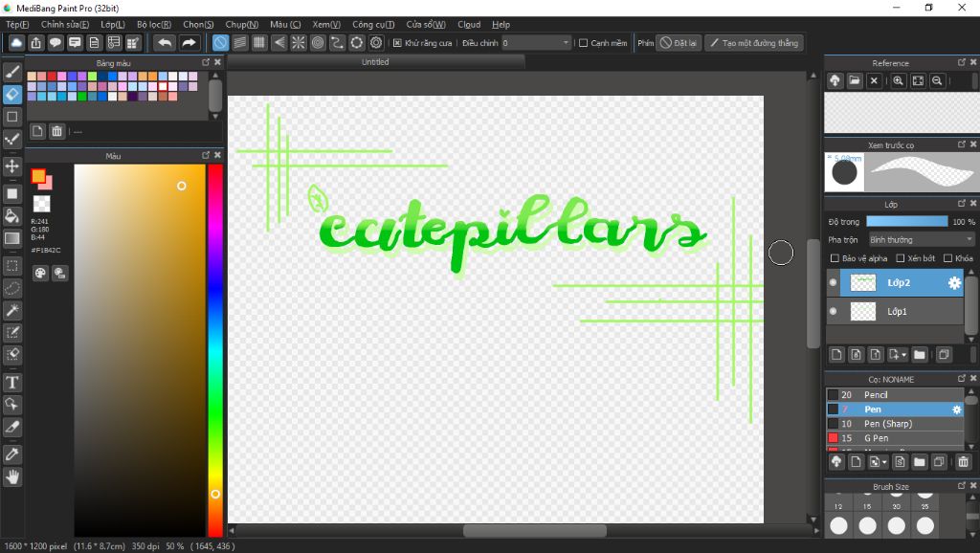Expand the add-layer dropdown arrow in layer panel
The width and height of the screenshot is (980, 553).
903,355
